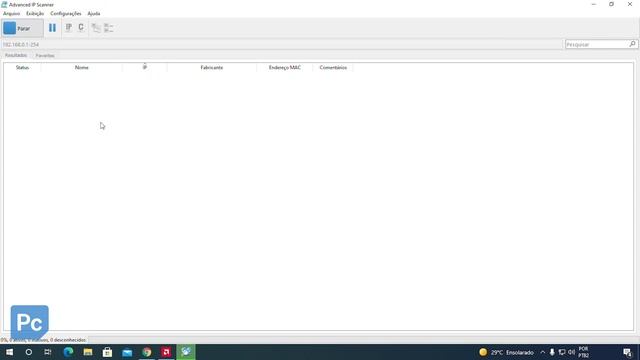Switch to the Favoritos tab

point(45,55)
